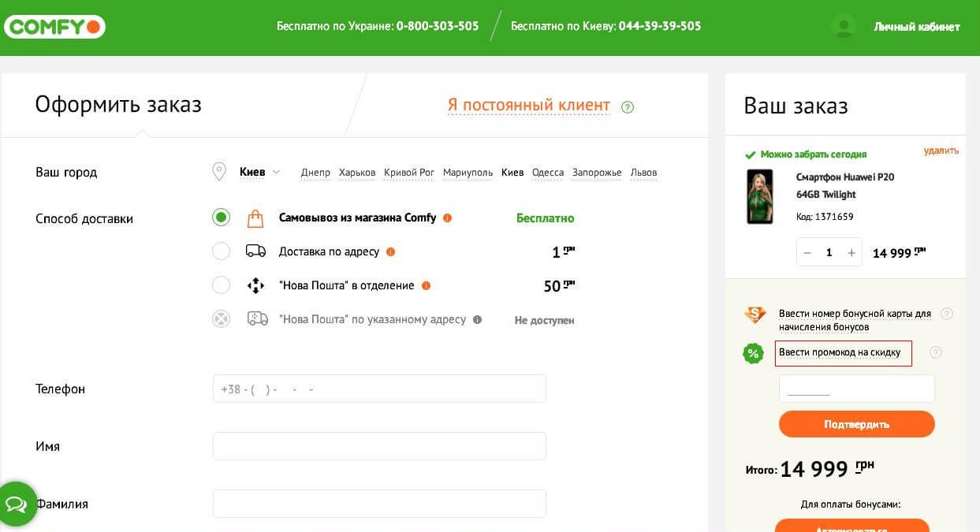This screenshot has height=532, width=980.
Task: Select 'Самовывоз из магазина Comfy' radio button
Action: 221,218
